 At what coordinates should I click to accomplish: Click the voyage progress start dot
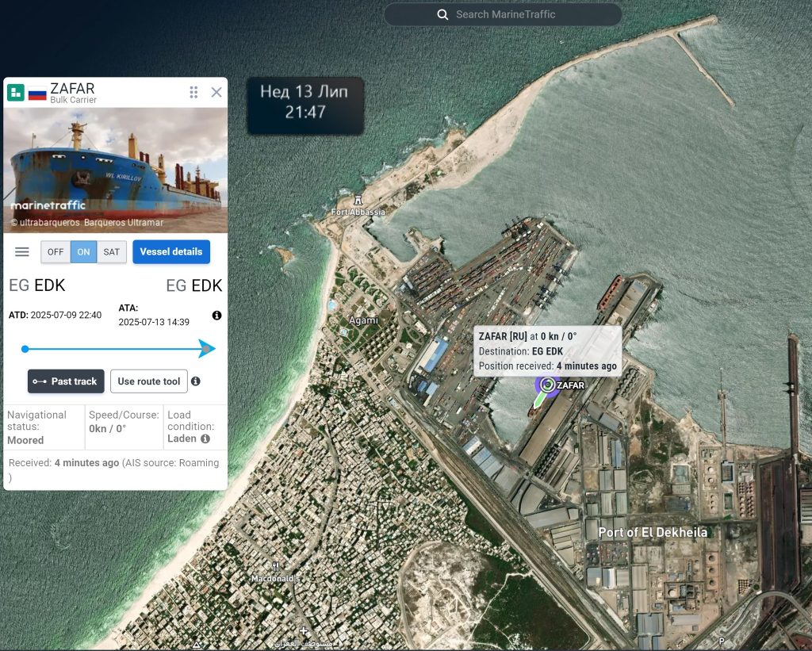coord(25,349)
